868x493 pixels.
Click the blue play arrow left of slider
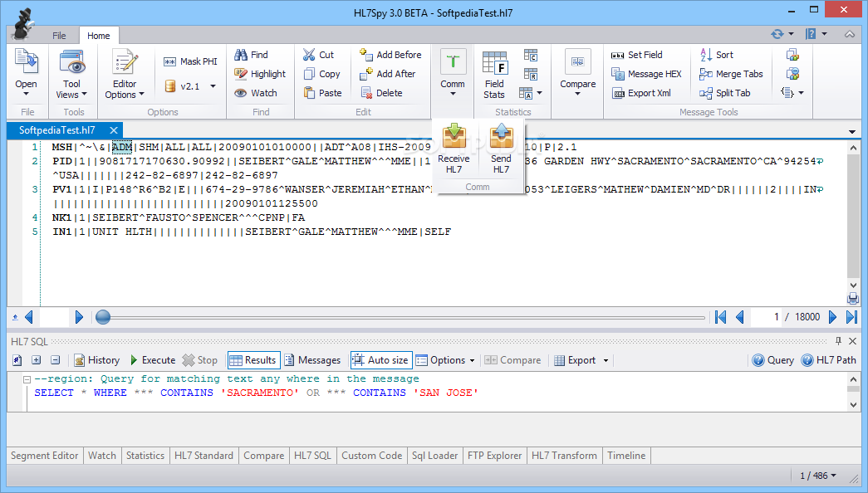tap(79, 317)
